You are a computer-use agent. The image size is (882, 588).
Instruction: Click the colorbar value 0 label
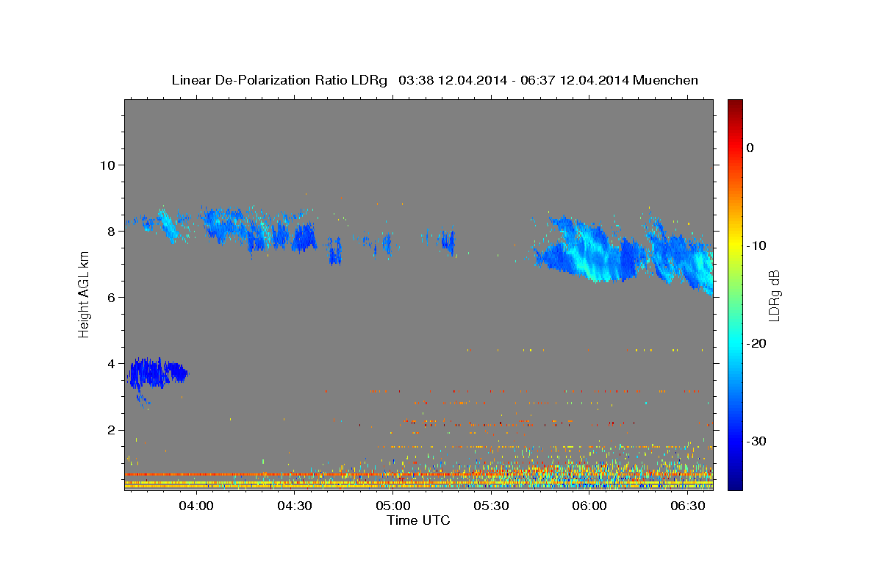pos(750,148)
